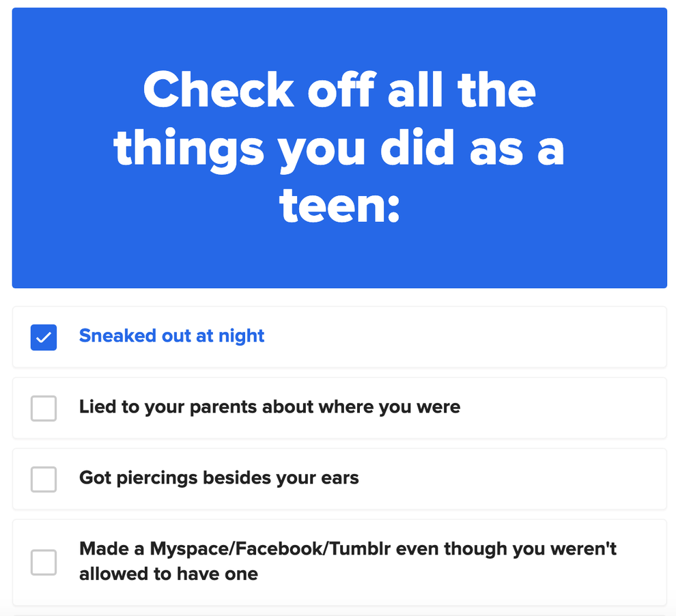Toggle the checkbox next to the piercings answer

(x=43, y=479)
